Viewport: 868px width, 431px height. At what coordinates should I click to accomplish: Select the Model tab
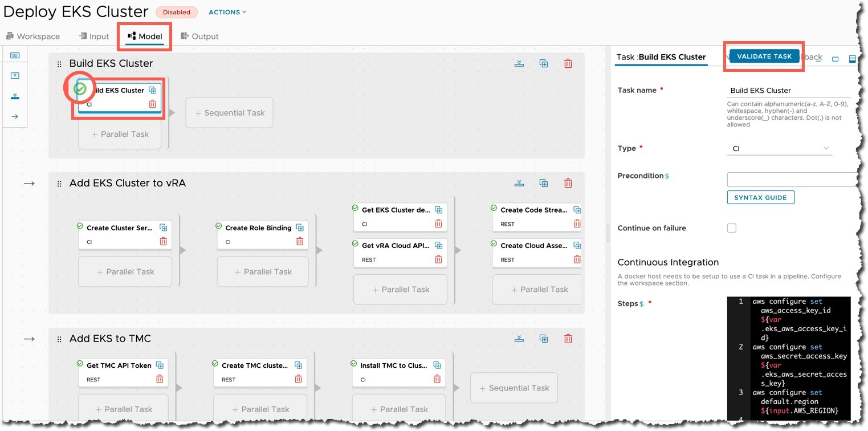pyautogui.click(x=145, y=36)
